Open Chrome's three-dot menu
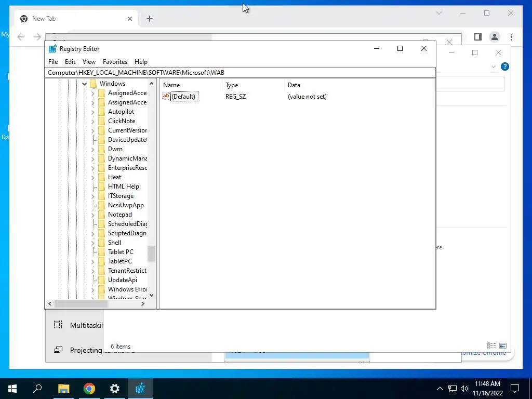 tap(511, 37)
